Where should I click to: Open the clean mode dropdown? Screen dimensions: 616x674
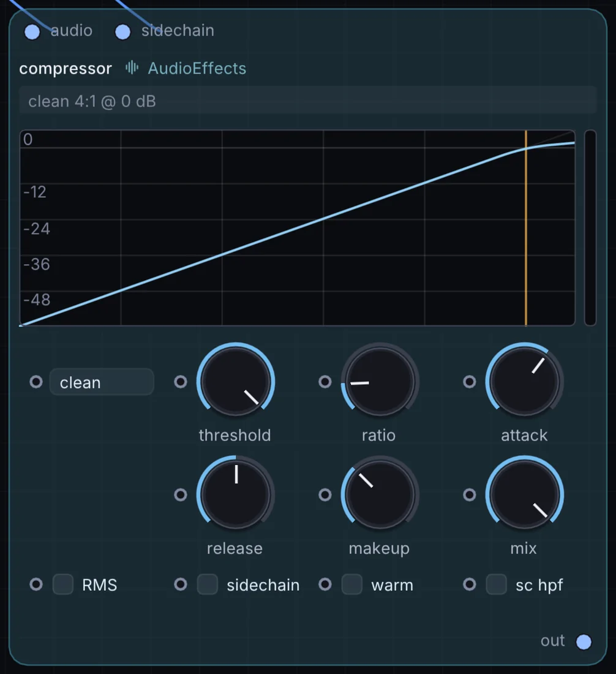pos(102,382)
